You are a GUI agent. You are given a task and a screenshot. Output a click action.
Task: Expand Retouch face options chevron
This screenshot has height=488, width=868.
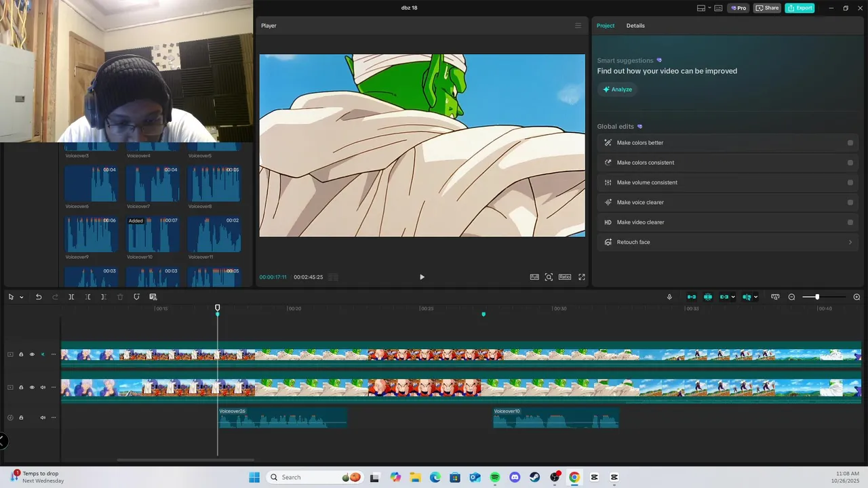pos(850,242)
